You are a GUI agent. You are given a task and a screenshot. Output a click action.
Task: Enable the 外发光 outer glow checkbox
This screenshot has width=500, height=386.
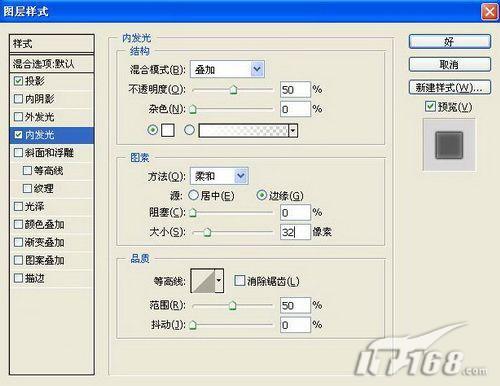coord(19,117)
